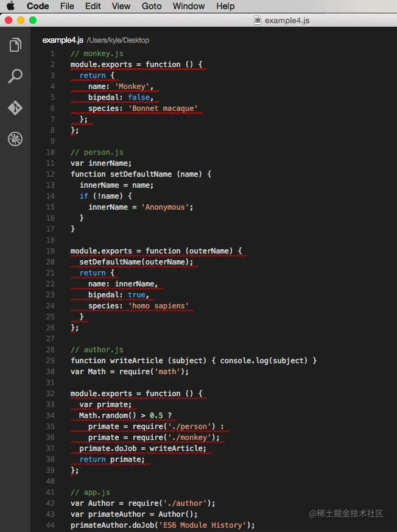Click 'var primateAuthor = Author();' line
Screen dimensions: 397x532
coord(134,514)
